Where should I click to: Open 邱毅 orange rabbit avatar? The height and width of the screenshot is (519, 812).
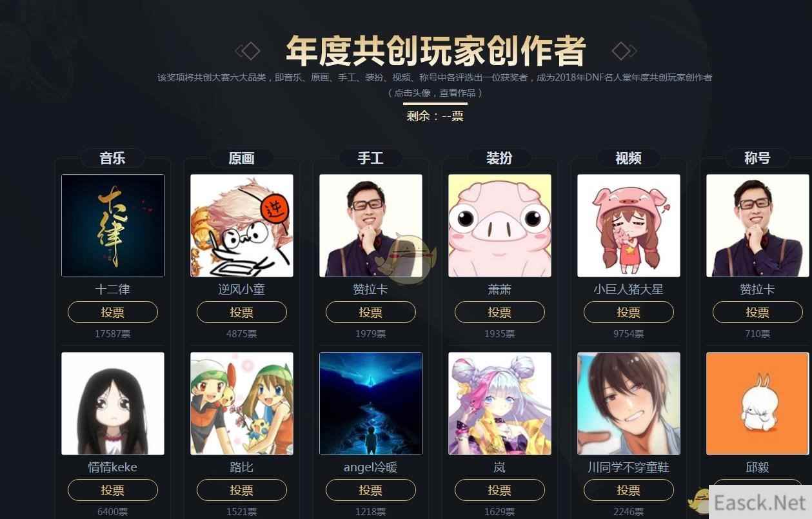click(x=758, y=404)
